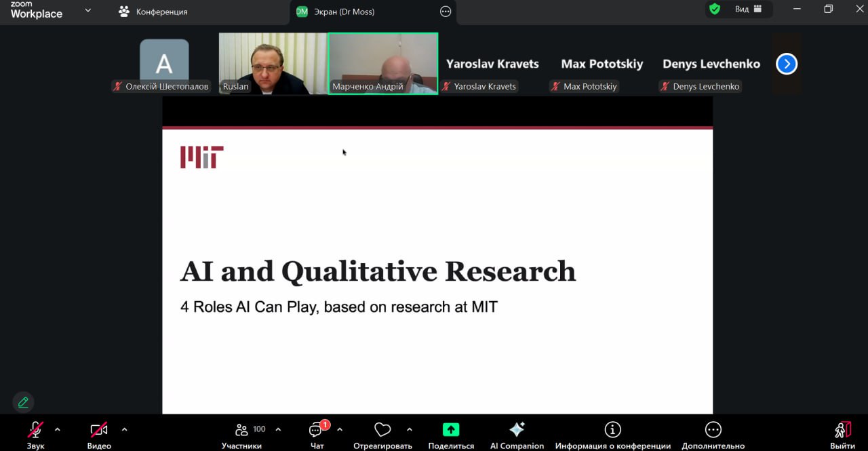The image size is (868, 451).
Task: Minimize the Zoom window
Action: 797,9
